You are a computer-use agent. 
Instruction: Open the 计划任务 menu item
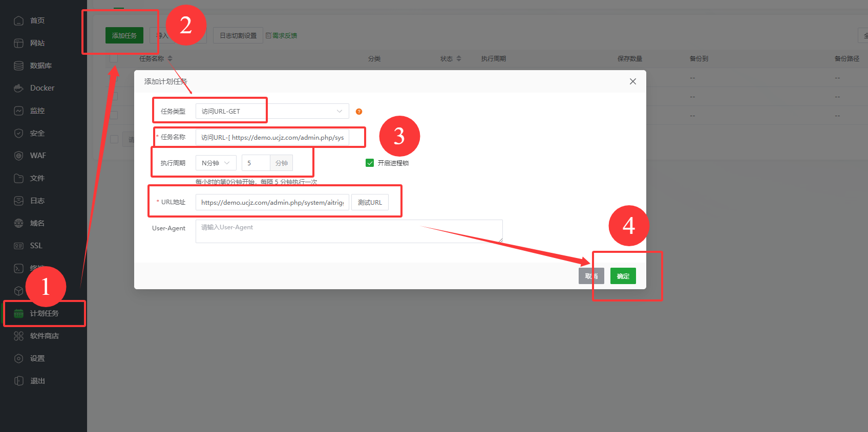pyautogui.click(x=44, y=313)
